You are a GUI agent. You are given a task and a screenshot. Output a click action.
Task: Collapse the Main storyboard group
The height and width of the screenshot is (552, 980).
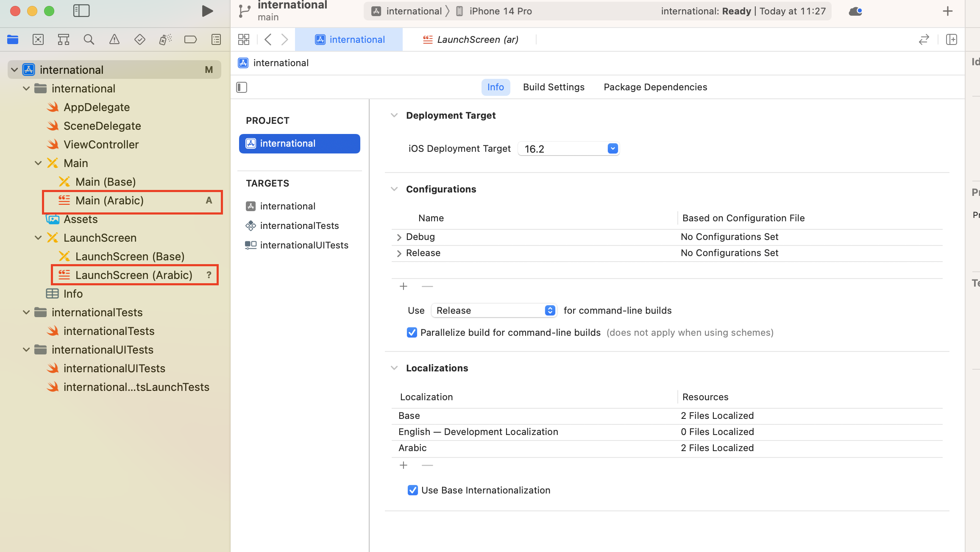[x=38, y=163]
